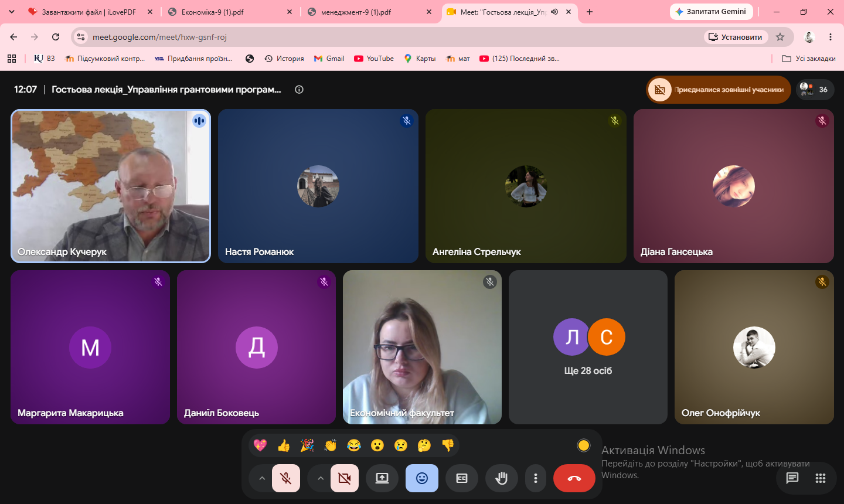The width and height of the screenshot is (844, 504).
Task: Expand video settings chevron beside camera
Action: tap(321, 478)
